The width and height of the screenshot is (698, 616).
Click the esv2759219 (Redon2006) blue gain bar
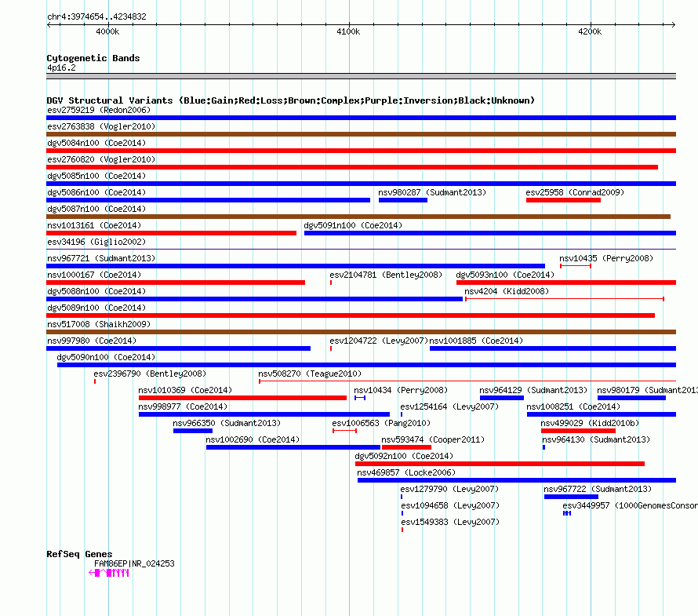click(x=361, y=118)
